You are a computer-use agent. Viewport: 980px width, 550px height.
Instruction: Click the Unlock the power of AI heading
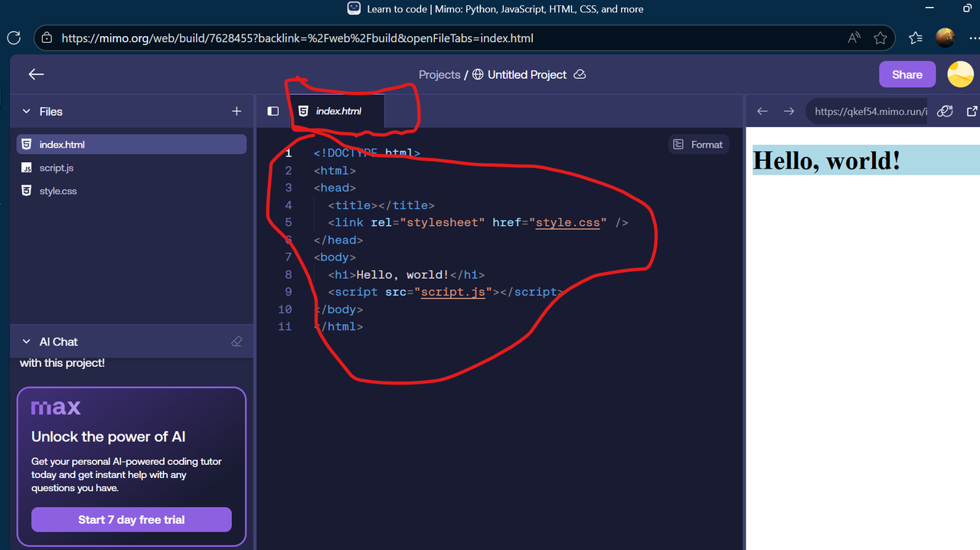[x=109, y=437]
